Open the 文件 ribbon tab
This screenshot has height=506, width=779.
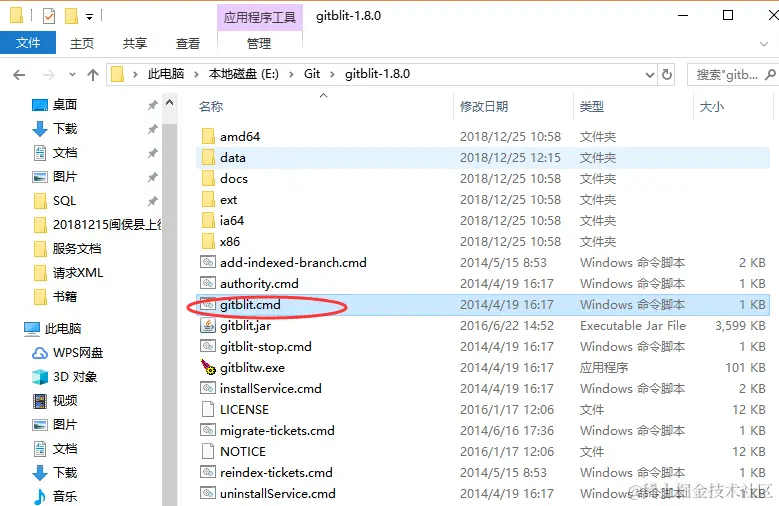pos(28,43)
